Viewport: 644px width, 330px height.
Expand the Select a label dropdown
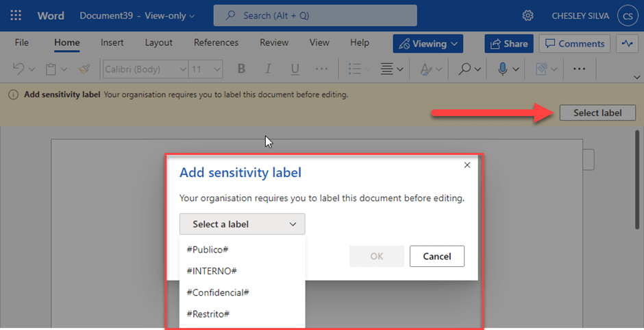coord(243,224)
